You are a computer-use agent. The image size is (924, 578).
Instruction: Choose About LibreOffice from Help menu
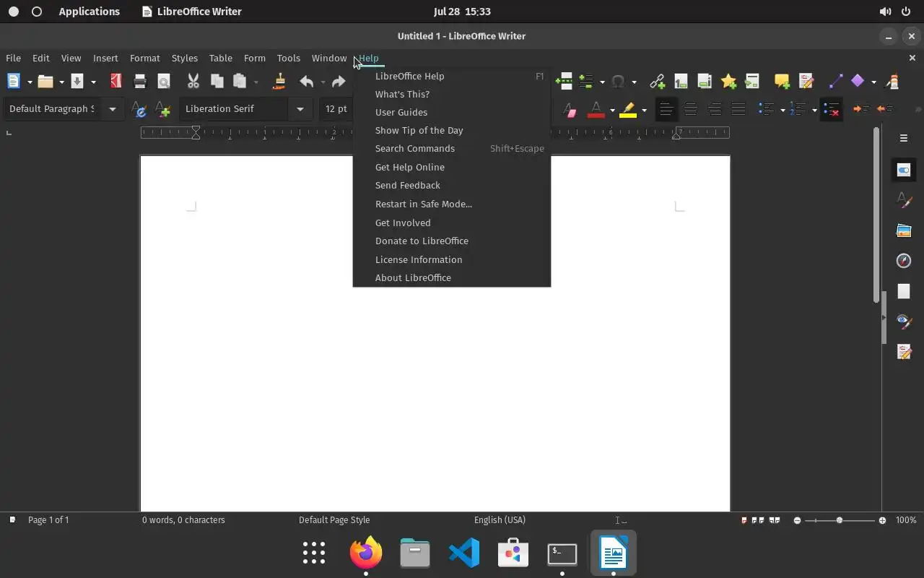452,277
